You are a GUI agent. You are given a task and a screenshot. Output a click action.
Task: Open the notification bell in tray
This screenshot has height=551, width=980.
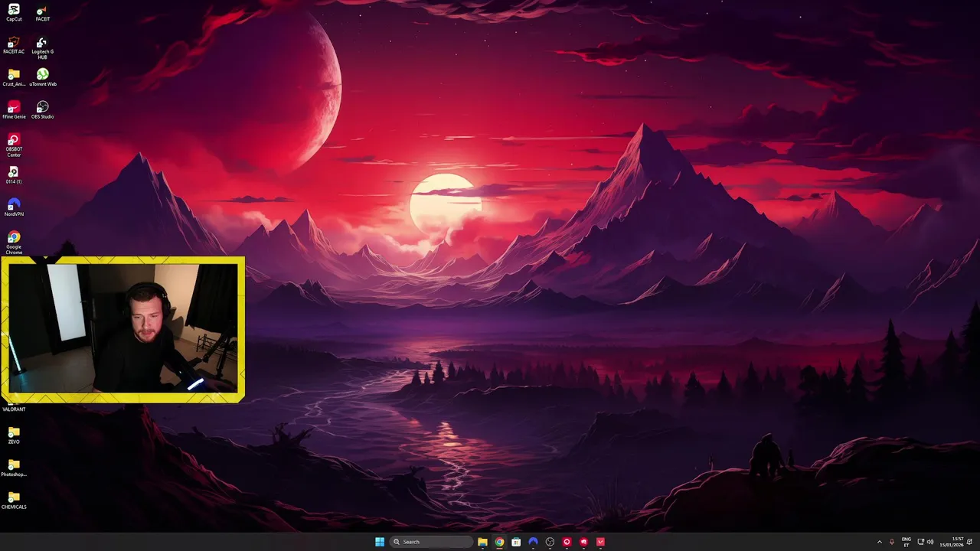coord(970,542)
